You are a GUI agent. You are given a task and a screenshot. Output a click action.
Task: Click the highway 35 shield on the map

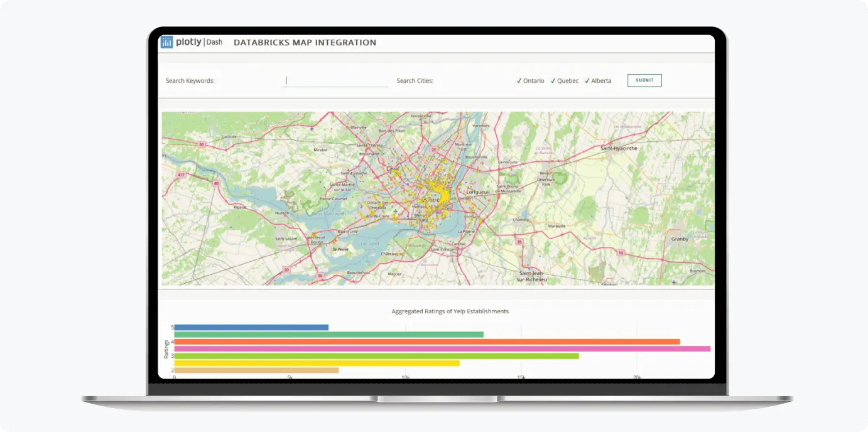[519, 241]
